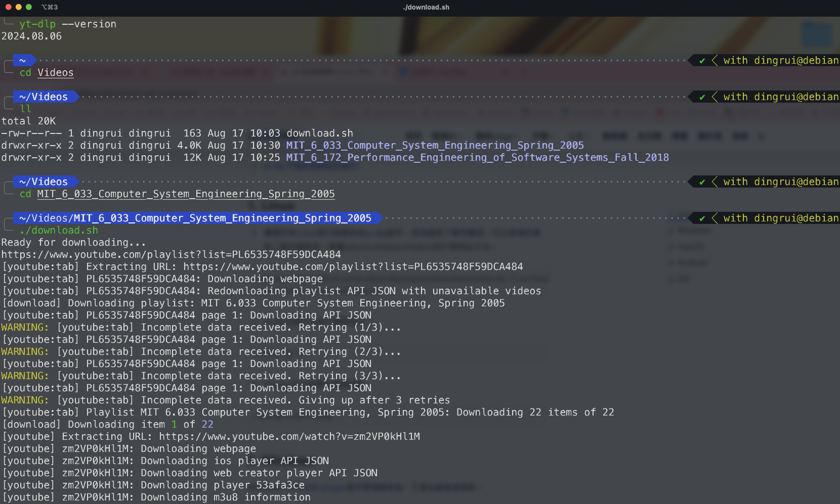Image resolution: width=840 pixels, height=504 pixels.
Task: Click first yellow WARNING label
Action: coord(25,327)
